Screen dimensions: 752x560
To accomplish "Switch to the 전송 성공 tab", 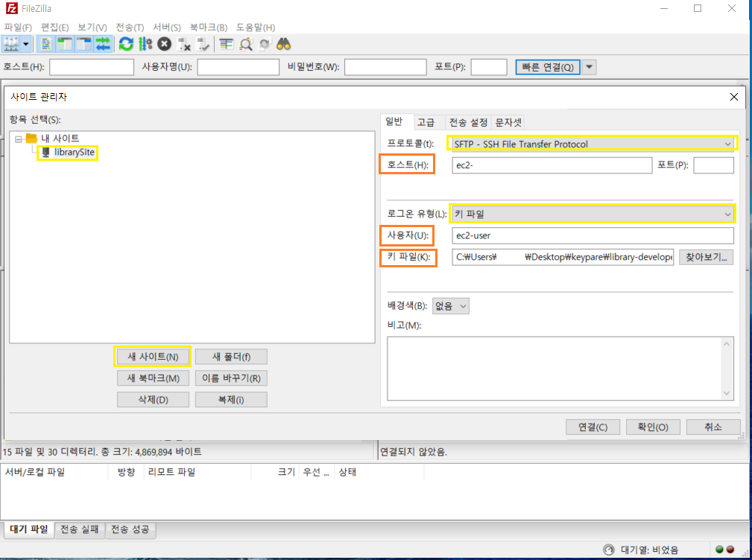I will (x=130, y=529).
